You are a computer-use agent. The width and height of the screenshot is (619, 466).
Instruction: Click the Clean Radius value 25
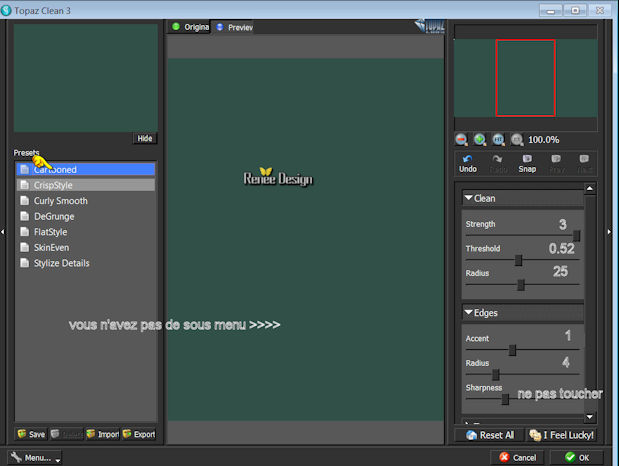[560, 271]
